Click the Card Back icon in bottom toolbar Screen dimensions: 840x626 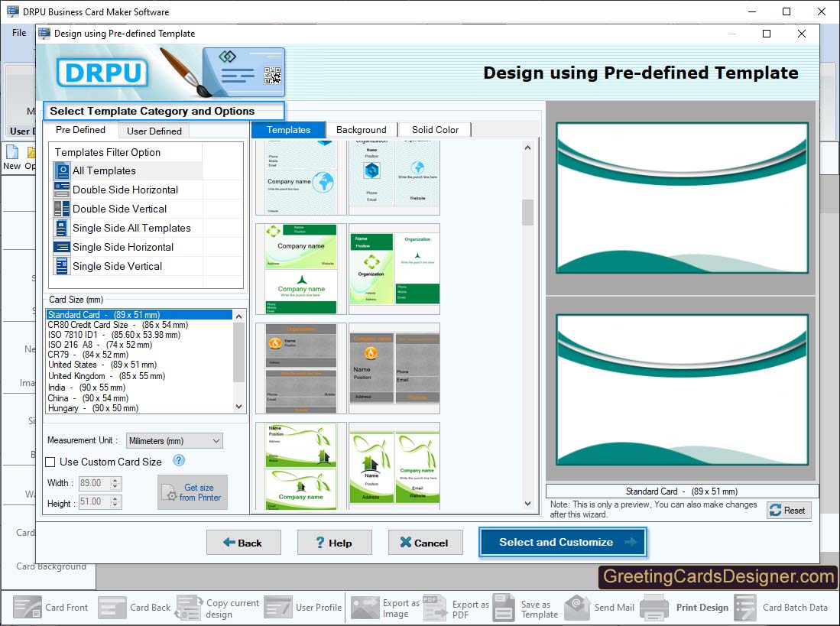(x=112, y=607)
